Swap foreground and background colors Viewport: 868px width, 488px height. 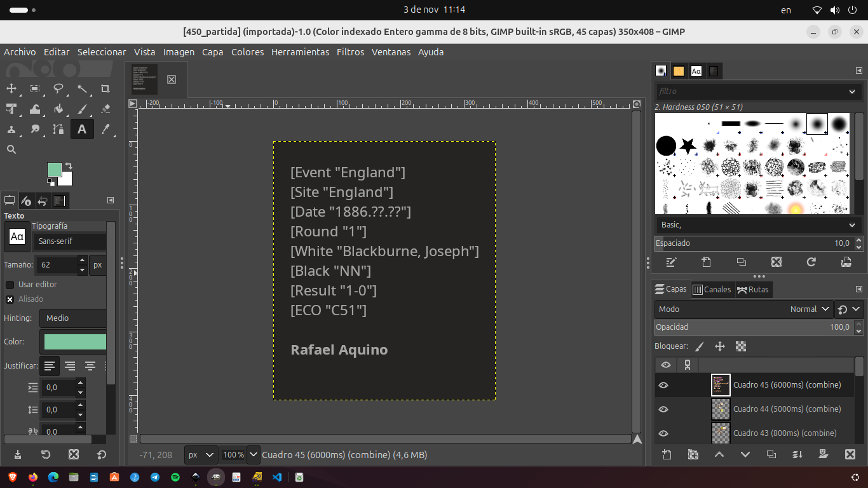pyautogui.click(x=69, y=166)
